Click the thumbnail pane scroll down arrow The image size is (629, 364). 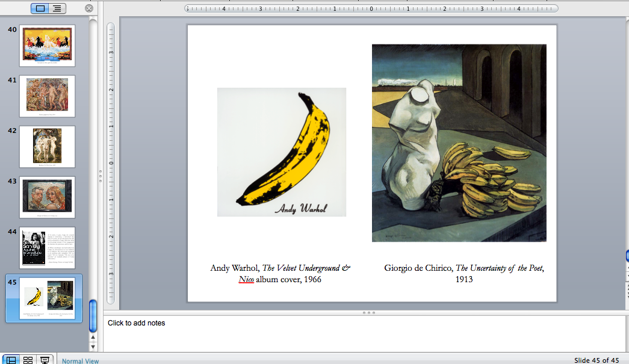pos(93,347)
